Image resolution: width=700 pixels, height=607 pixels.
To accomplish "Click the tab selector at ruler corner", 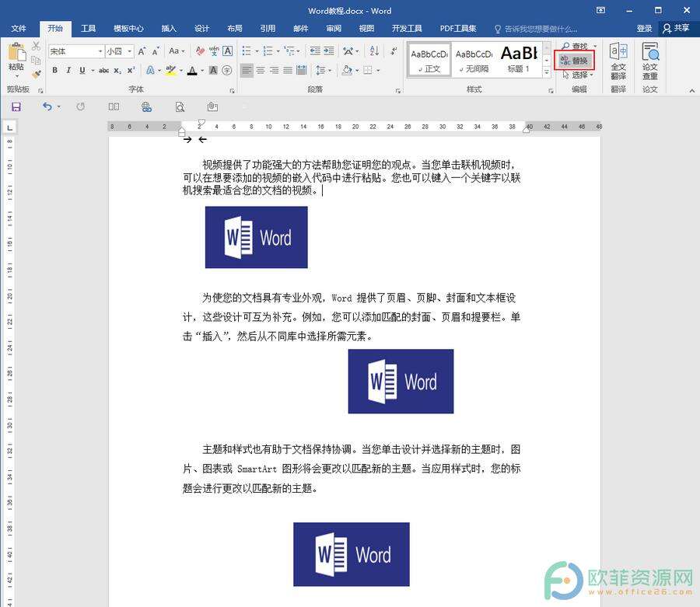I will click(9, 127).
